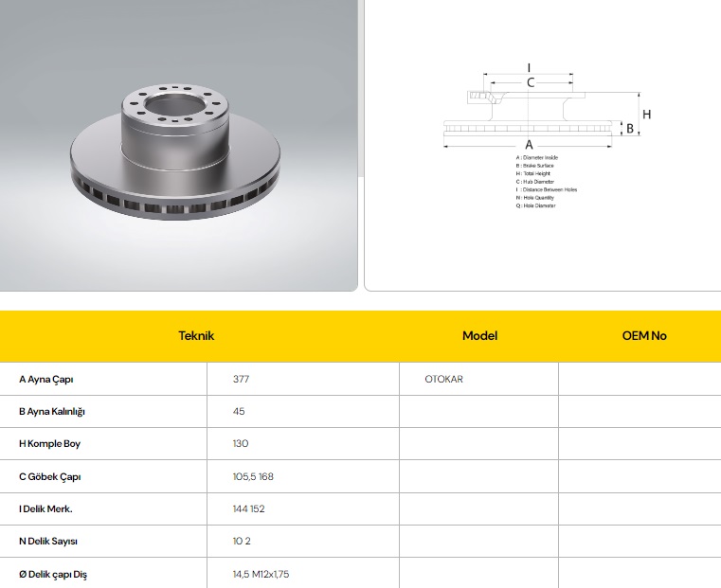Click the value '10 2'
721x588 pixels.
coord(242,541)
